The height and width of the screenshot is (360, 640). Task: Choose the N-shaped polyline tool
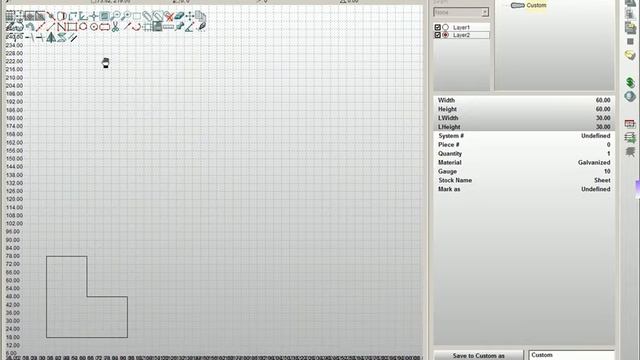(x=62, y=27)
